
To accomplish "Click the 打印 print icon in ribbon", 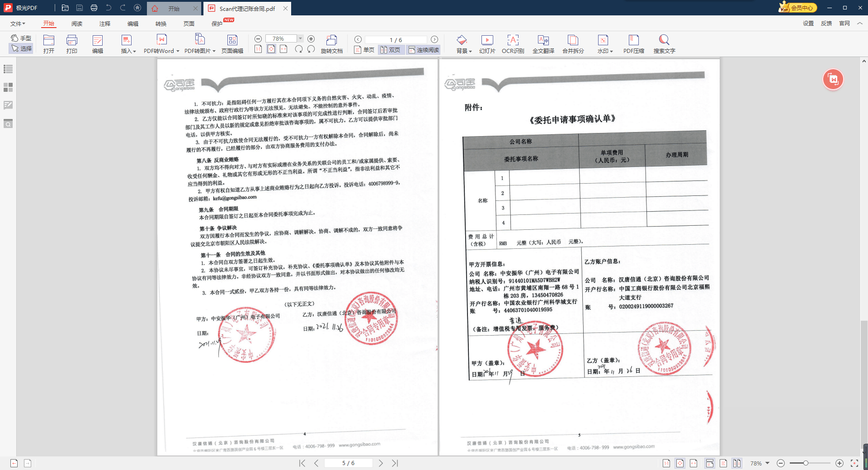I will pos(72,44).
